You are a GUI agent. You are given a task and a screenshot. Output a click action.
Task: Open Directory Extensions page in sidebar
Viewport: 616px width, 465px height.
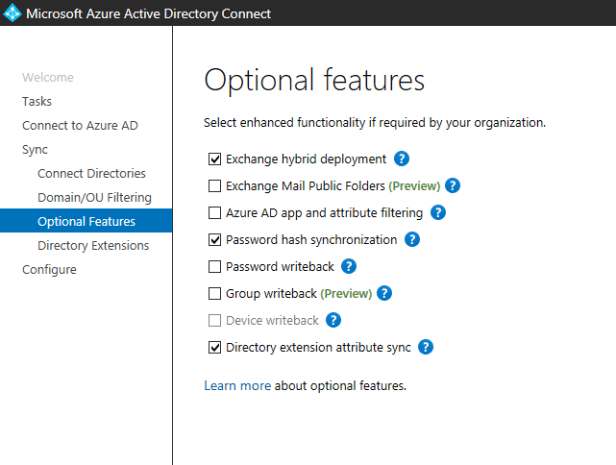tap(93, 245)
